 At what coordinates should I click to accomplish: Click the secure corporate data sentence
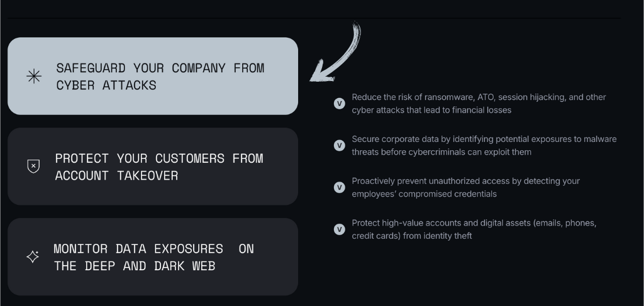484,145
